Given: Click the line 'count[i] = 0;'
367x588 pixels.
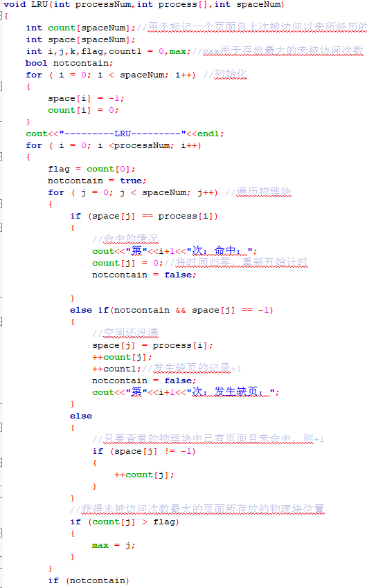Looking at the screenshot, I should [x=83, y=110].
